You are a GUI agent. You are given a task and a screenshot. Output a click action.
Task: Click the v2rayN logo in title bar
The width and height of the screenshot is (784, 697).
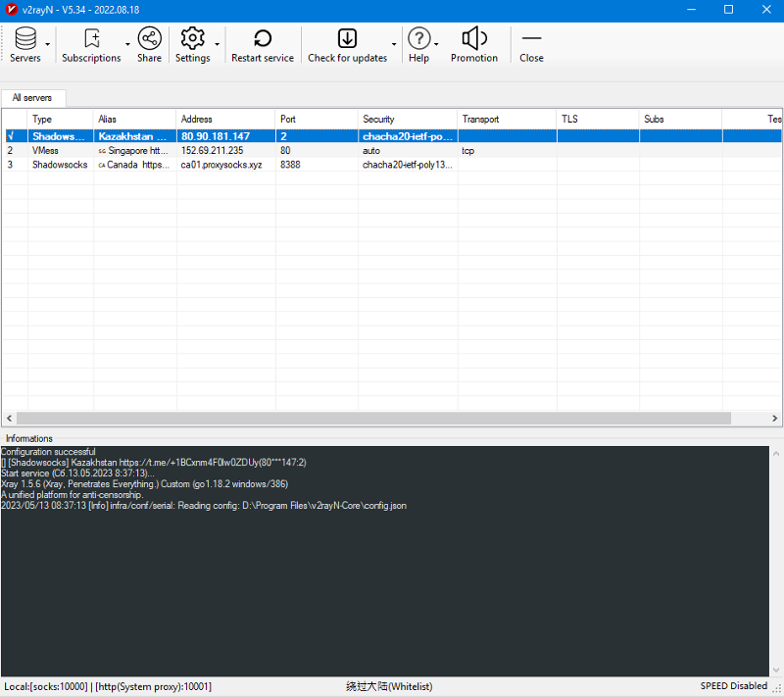pos(11,10)
